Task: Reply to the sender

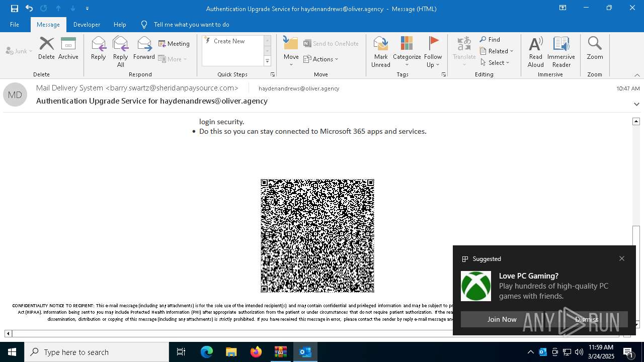Action: (x=99, y=48)
